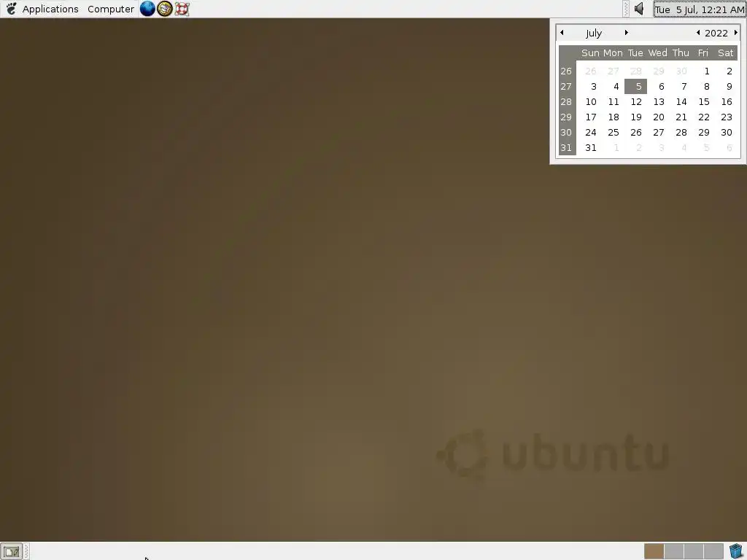Switch to the fourth workspace
Screen dimensions: 747x560
713,551
